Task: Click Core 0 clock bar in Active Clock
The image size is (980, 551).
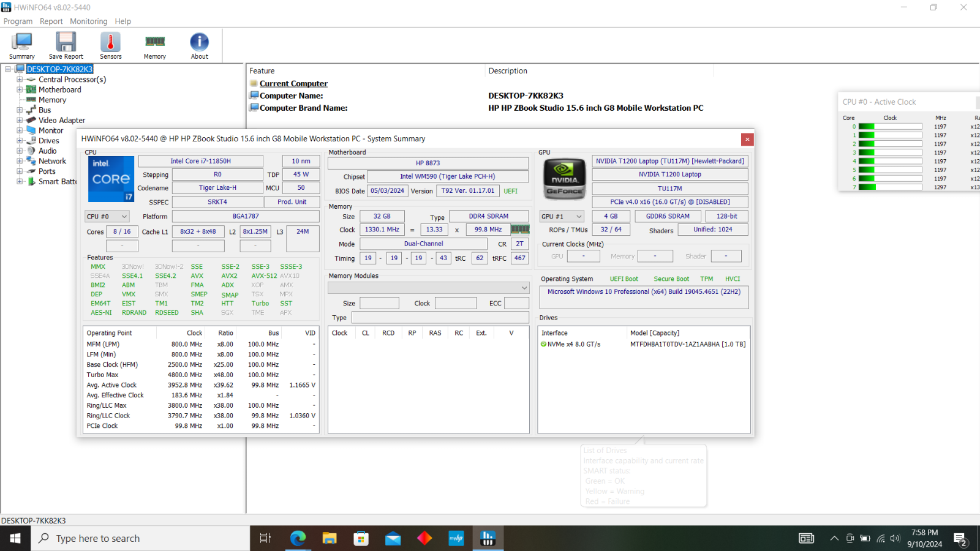Action: coord(890,127)
